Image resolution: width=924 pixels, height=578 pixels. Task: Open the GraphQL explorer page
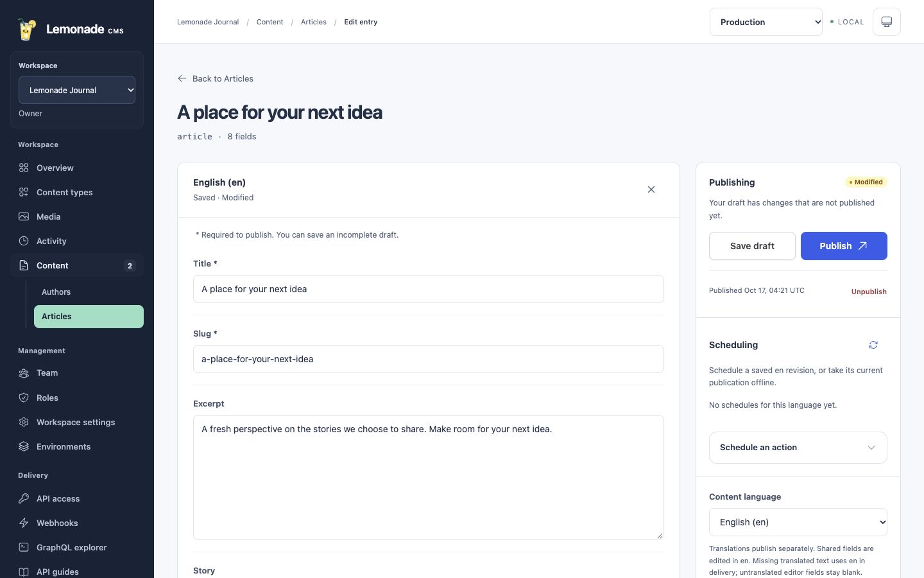(77, 547)
